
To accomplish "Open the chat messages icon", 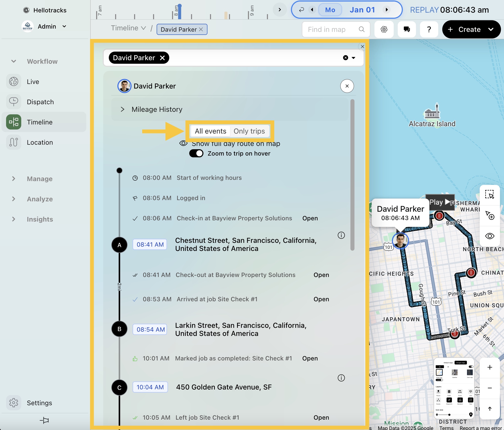I will click(x=407, y=29).
